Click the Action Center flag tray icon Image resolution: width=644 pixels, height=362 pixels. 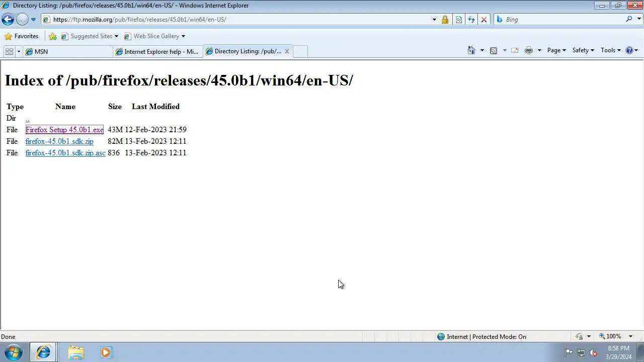569,352
